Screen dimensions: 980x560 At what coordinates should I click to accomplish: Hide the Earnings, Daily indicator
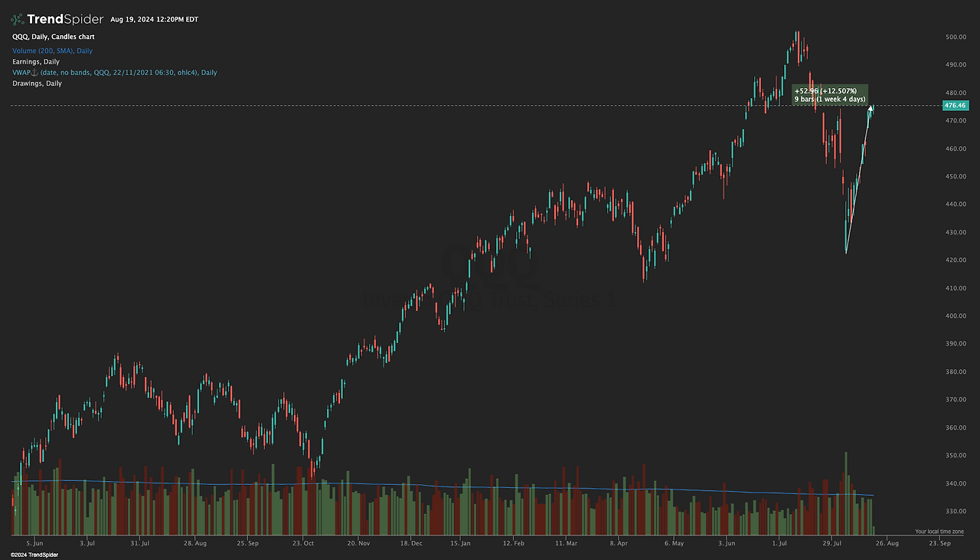tap(35, 62)
